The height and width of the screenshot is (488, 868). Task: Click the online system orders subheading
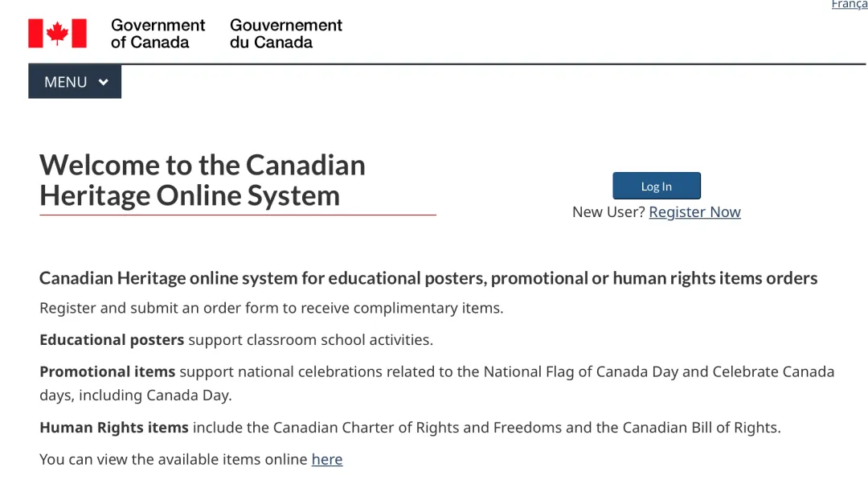click(x=428, y=278)
